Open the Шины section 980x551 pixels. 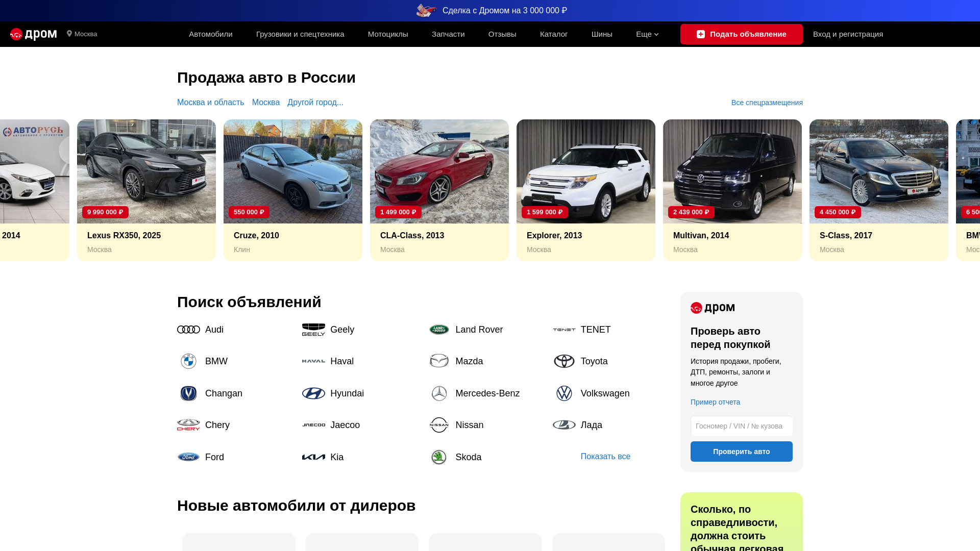(602, 34)
